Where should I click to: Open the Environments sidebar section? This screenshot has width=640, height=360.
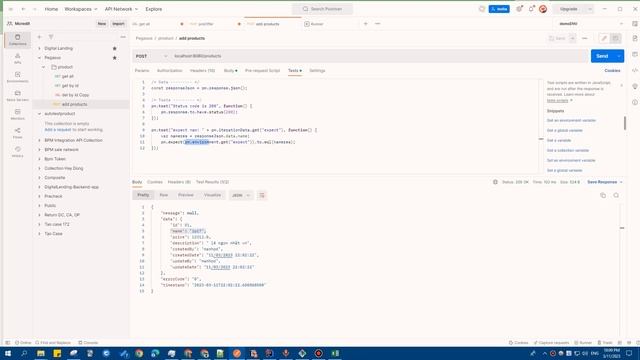(18, 77)
